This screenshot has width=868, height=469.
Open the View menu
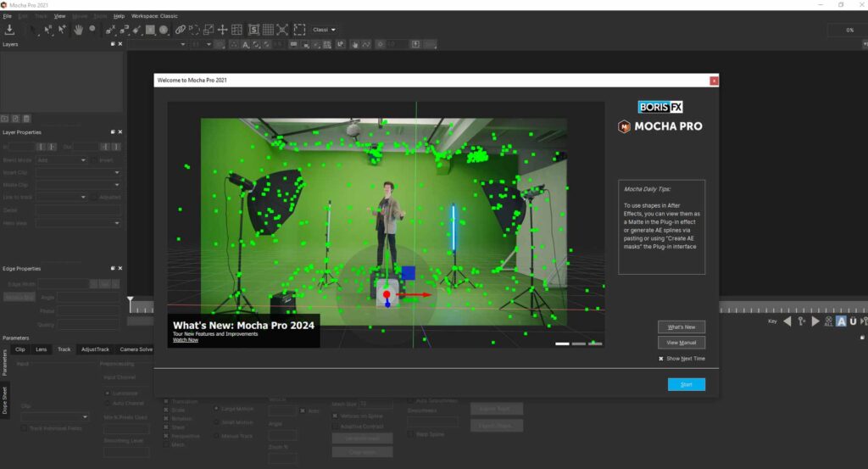tap(60, 16)
